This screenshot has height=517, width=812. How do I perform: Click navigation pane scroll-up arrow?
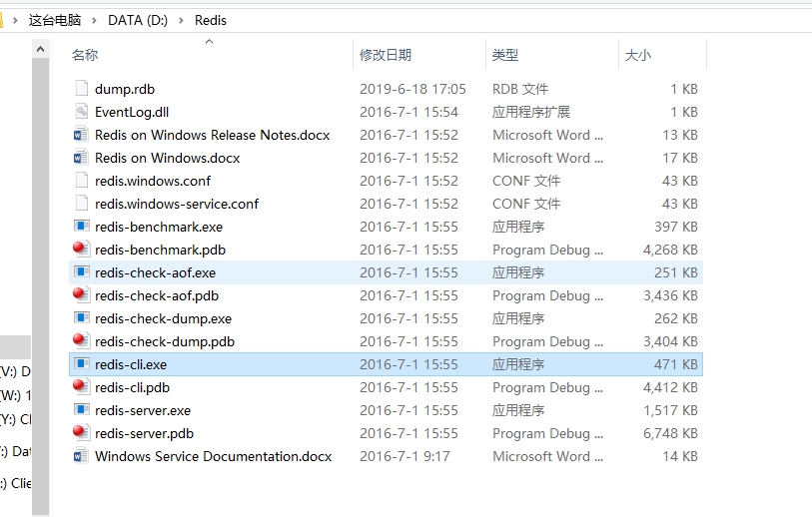point(40,50)
